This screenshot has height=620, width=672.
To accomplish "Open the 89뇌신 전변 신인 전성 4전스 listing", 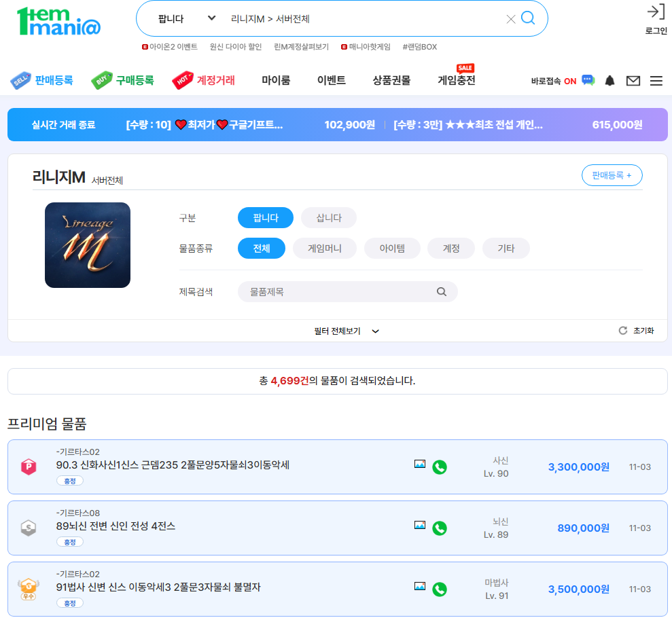I will (x=116, y=526).
